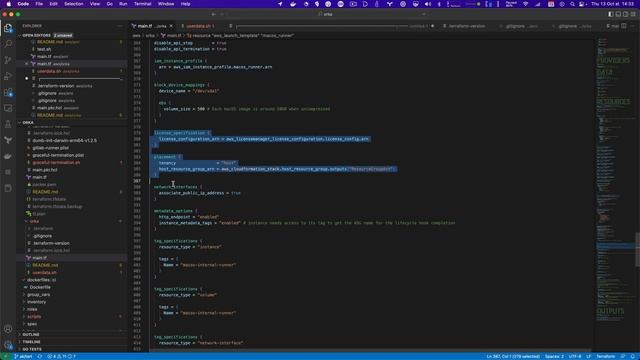The image size is (640, 360).
Task: Click the Terraform language mode selector
Action: click(x=606, y=356)
